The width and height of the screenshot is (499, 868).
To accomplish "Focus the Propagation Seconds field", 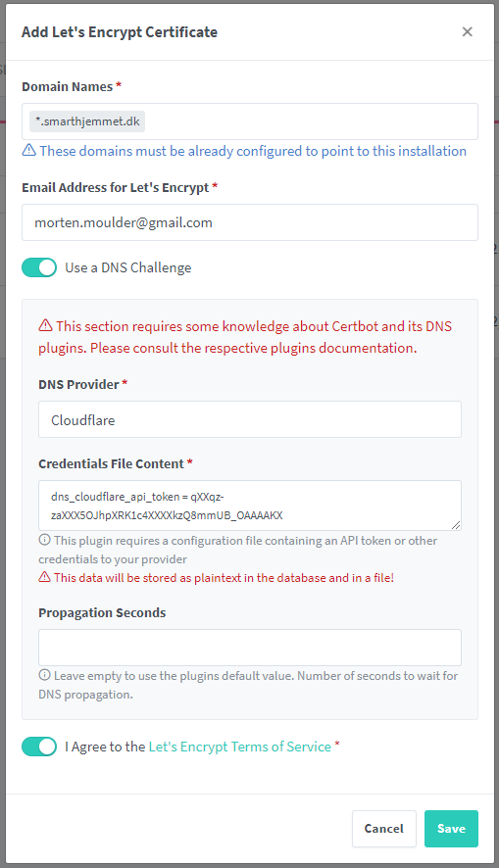I will (x=250, y=648).
